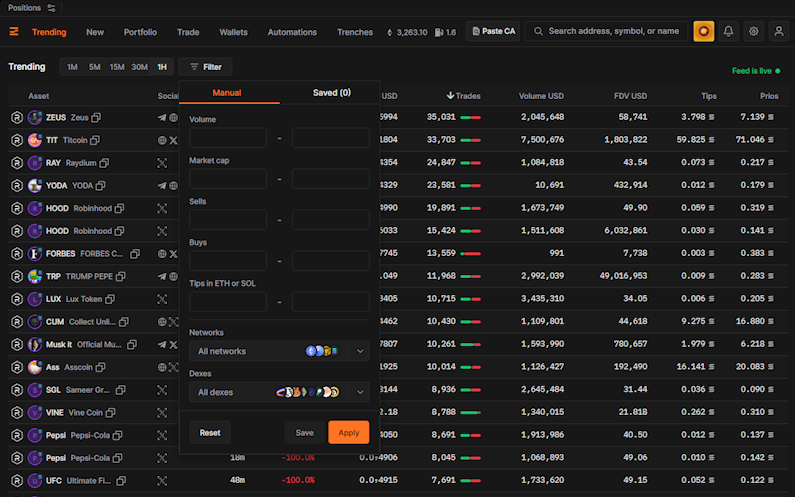The image size is (795, 497).
Task: Open settings gear icon
Action: click(x=753, y=31)
